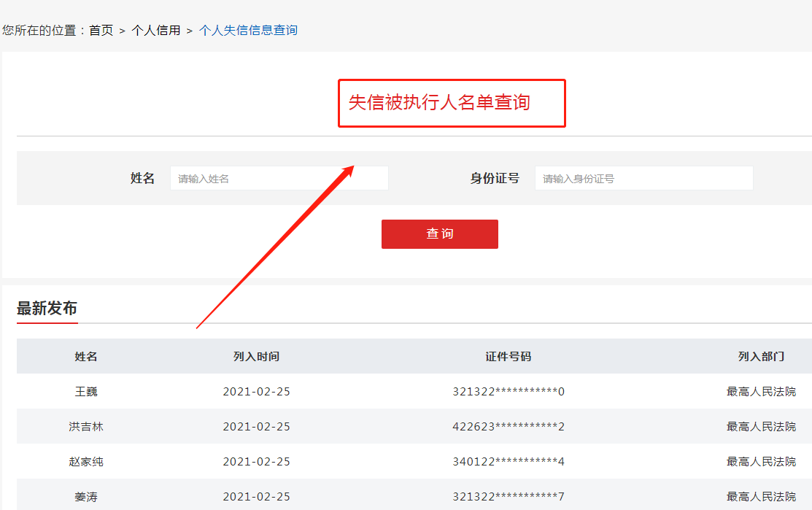
Task: Click the date in 王巍's row
Action: coord(256,391)
